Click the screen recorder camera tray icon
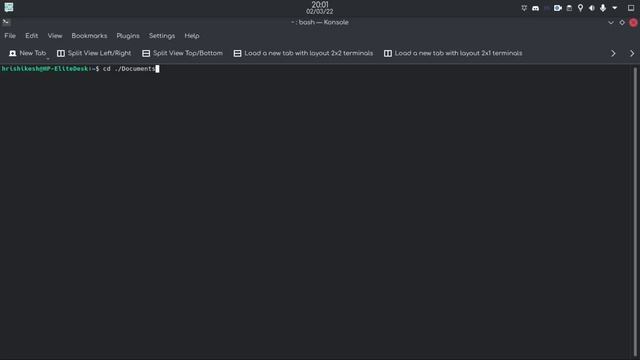This screenshot has width=640, height=360. (558, 8)
